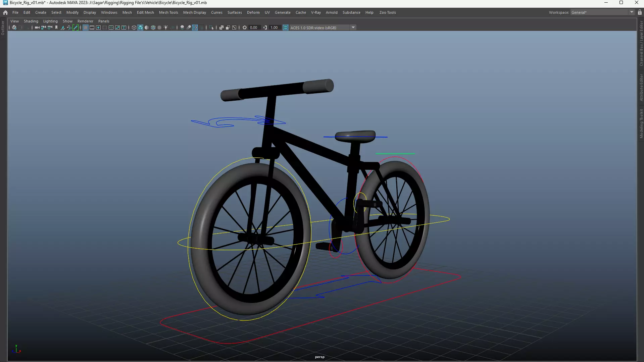Open the Mesh Tools menu
The height and width of the screenshot is (362, 644).
(x=168, y=12)
